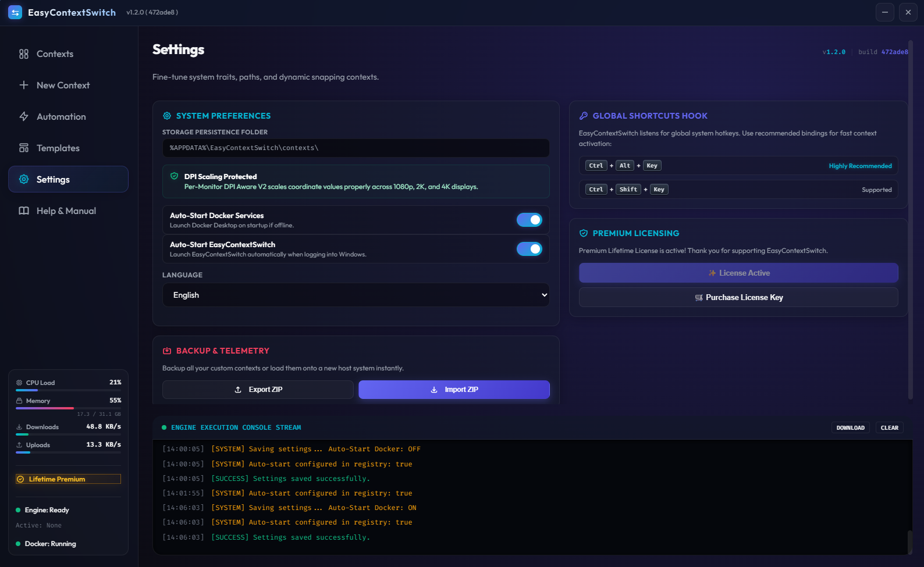Click the License Active button
The width and height of the screenshot is (924, 567).
[738, 273]
